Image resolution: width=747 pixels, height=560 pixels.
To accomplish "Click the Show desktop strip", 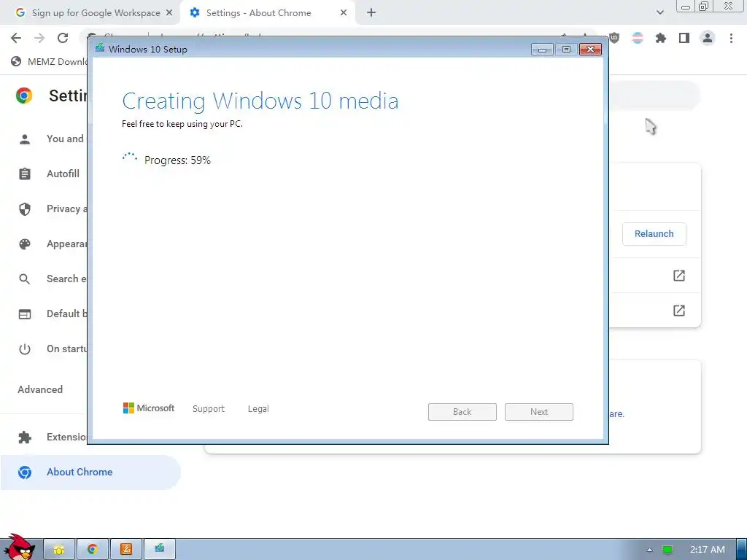I will 742,550.
